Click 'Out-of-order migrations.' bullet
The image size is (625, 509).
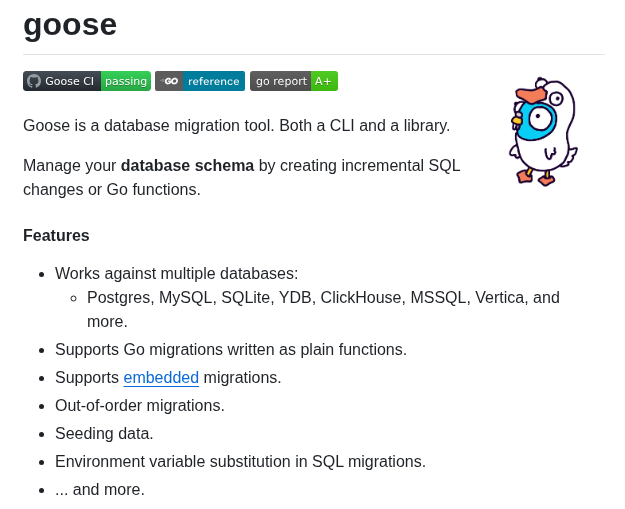tap(140, 405)
